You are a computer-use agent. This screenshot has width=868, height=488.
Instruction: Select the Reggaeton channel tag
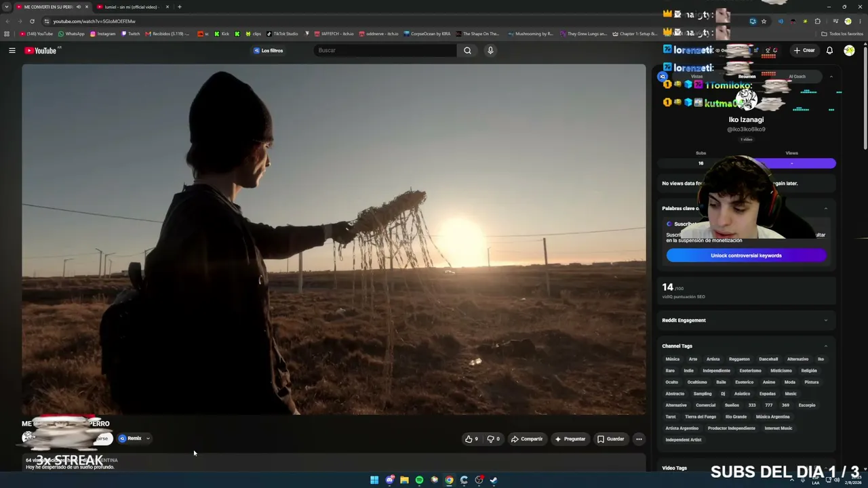point(739,359)
